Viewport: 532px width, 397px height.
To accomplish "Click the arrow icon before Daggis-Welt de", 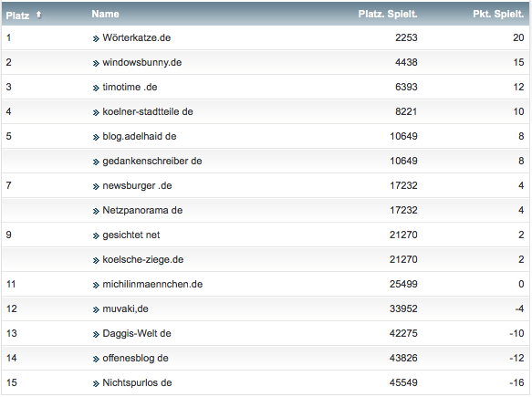I will [96, 335].
